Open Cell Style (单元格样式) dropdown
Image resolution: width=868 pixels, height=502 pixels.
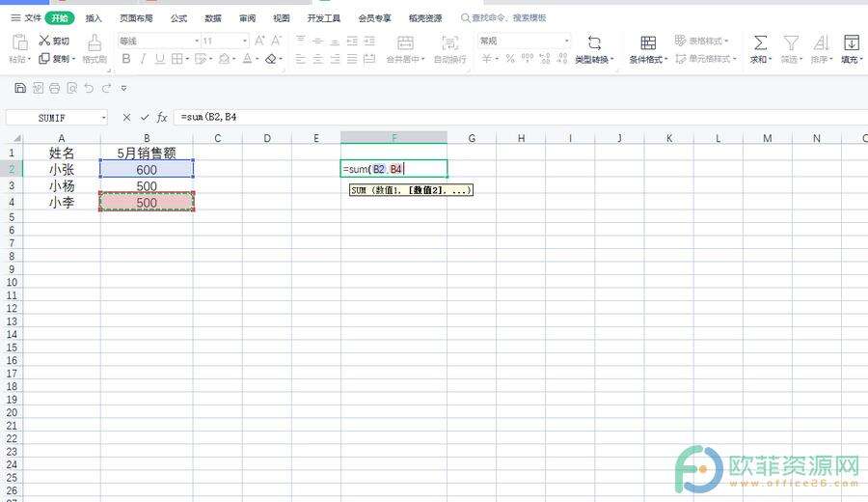tap(706, 58)
